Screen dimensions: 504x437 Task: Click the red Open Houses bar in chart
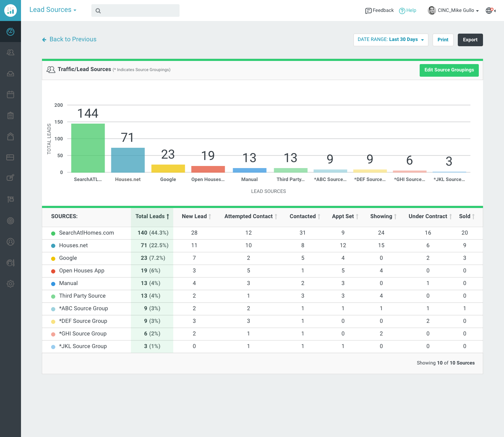click(x=208, y=169)
